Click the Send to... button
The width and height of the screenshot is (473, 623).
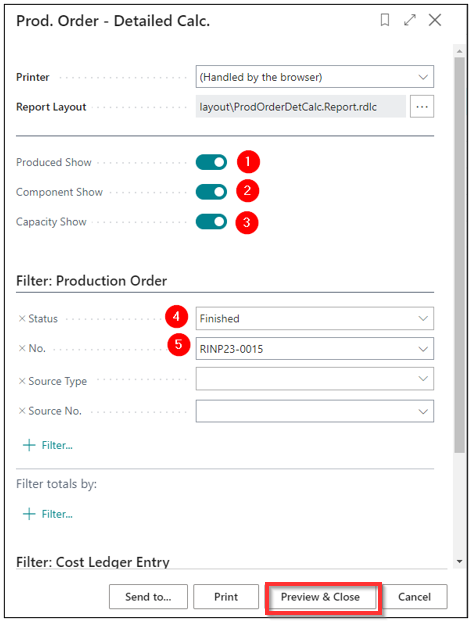148,597
